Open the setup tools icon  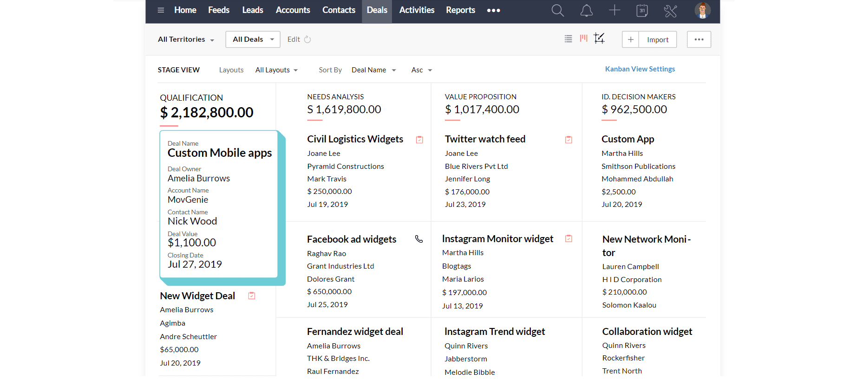point(670,11)
